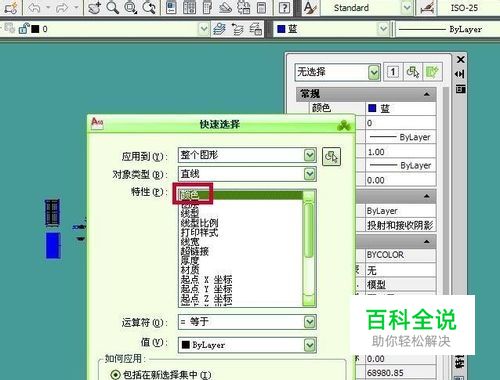This screenshot has height=380, width=500.
Task: Collapse the section above BYCOLOR row
Action: tap(427, 241)
